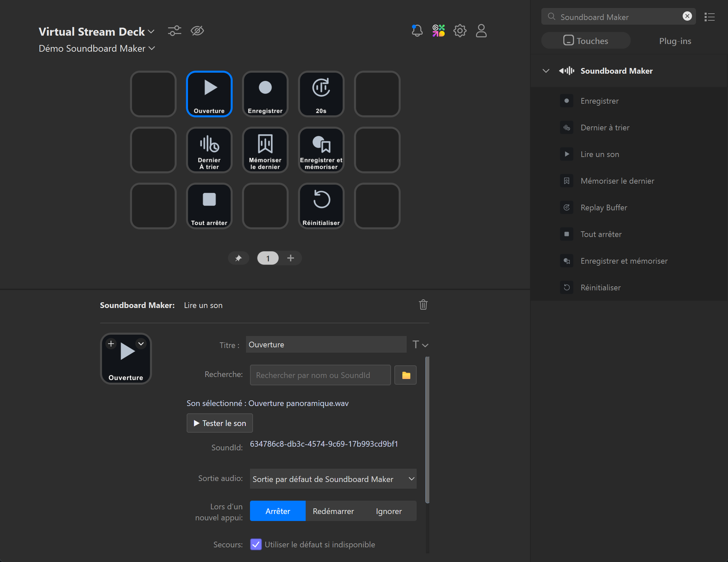Select the Tout arrêter deck key
Image resolution: width=728 pixels, height=562 pixels.
pos(209,206)
